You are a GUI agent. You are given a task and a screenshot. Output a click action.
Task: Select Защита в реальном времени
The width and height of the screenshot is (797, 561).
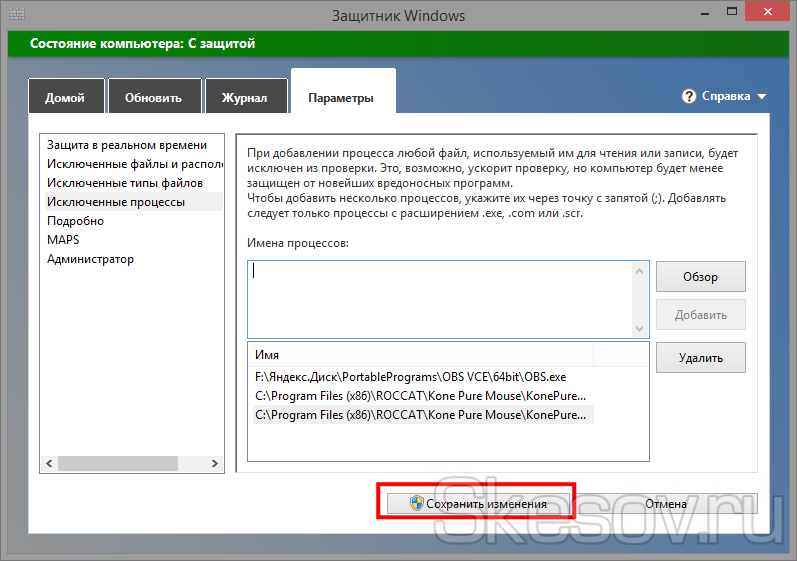[127, 145]
